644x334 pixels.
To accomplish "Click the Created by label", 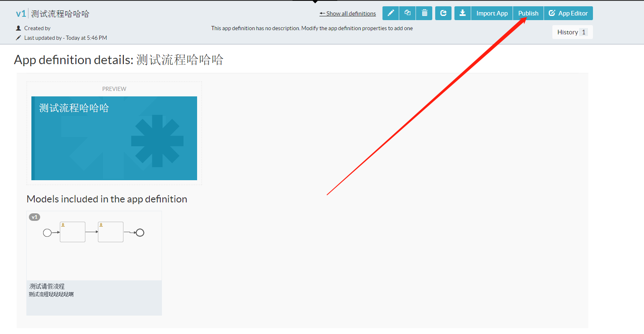I will coord(37,28).
